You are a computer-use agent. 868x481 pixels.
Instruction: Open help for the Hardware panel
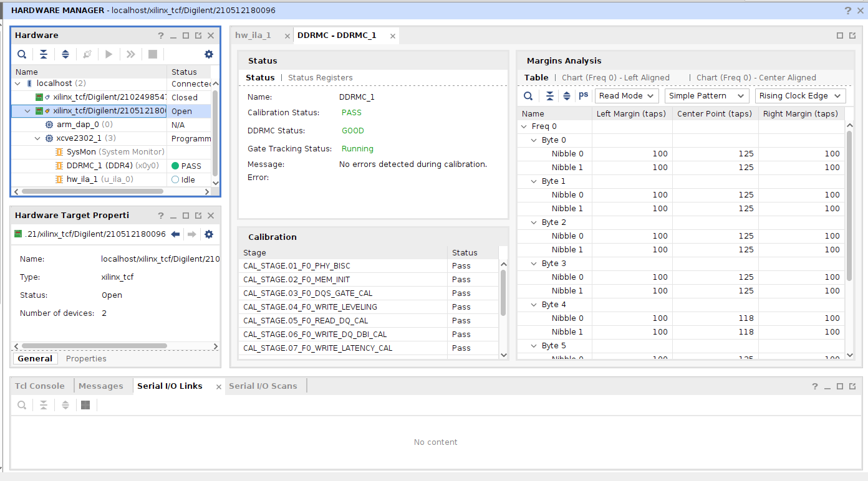161,36
